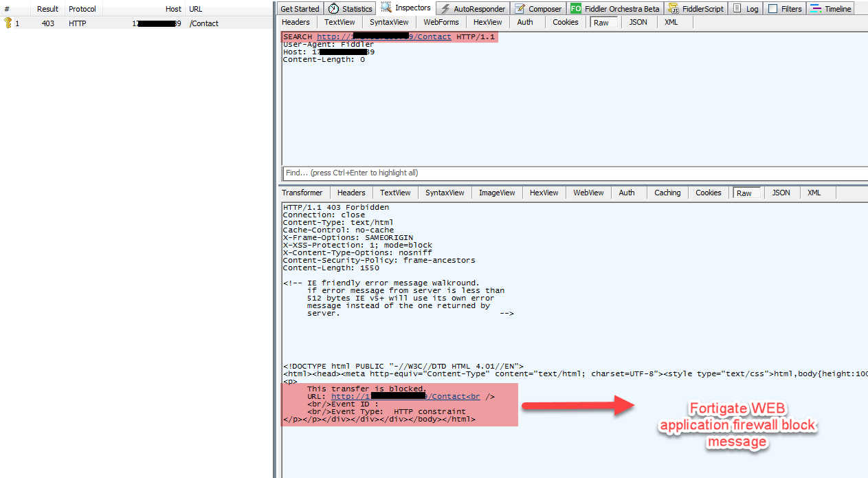Image resolution: width=868 pixels, height=478 pixels.
Task: Click the key icon on session 1
Action: pyautogui.click(x=8, y=23)
